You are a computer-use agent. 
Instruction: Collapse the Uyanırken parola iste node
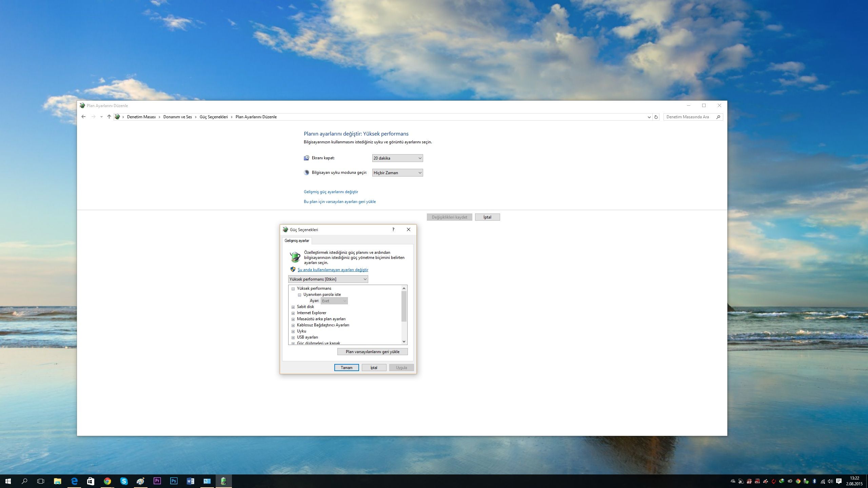click(x=299, y=295)
